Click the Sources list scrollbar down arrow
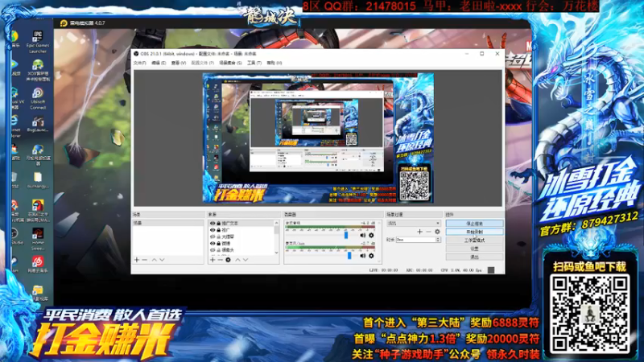 (x=276, y=253)
